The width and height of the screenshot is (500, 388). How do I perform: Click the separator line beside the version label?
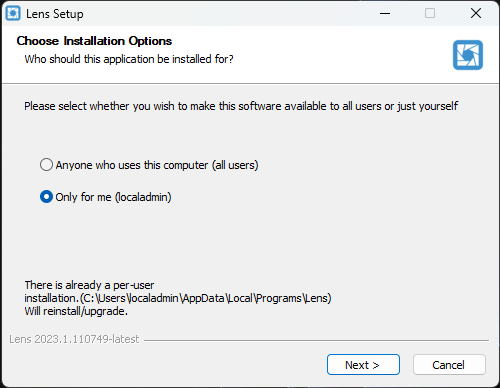click(316, 340)
